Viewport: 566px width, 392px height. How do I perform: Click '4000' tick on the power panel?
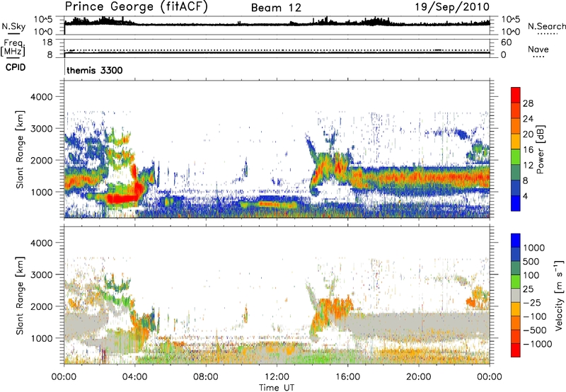coord(41,97)
